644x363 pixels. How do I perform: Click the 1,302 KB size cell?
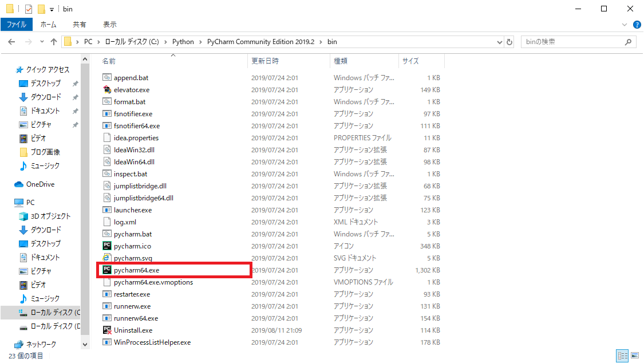pos(428,270)
